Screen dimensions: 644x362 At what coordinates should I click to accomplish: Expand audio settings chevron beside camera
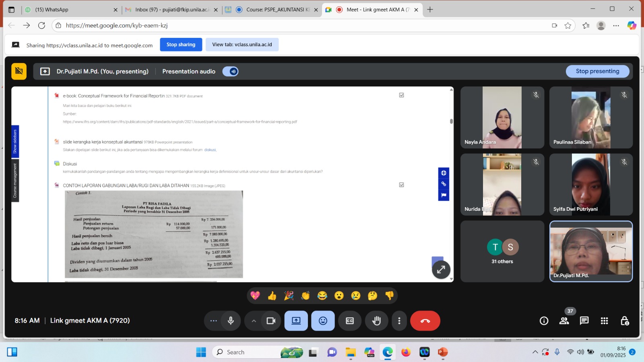[x=254, y=321]
